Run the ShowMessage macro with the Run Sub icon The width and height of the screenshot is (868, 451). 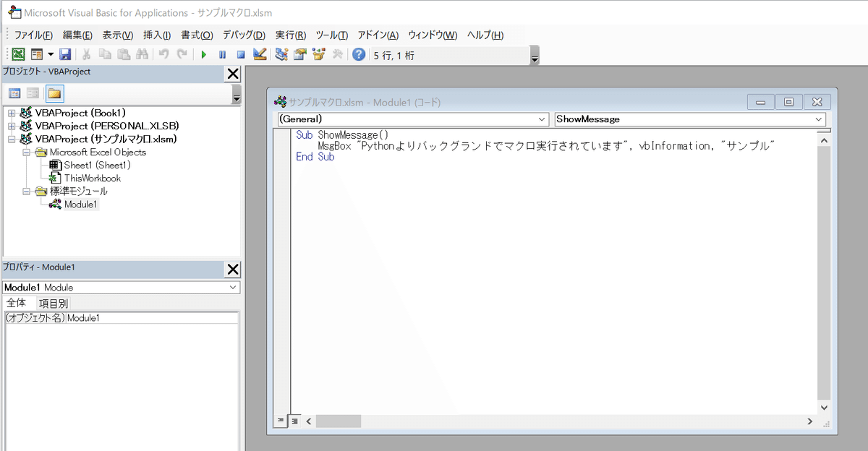coord(203,53)
